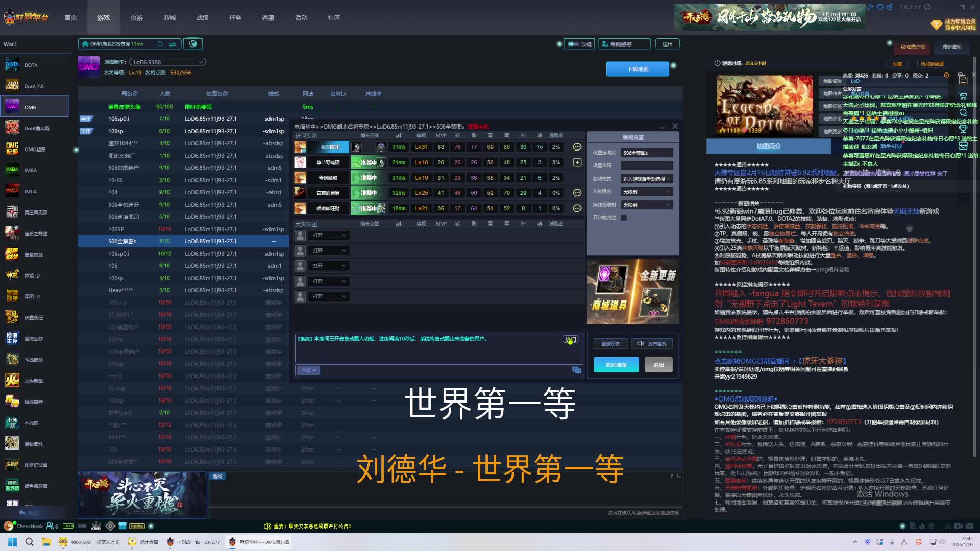Click the 取消准备 button
Screen dimensions: 980x551
coord(616,365)
